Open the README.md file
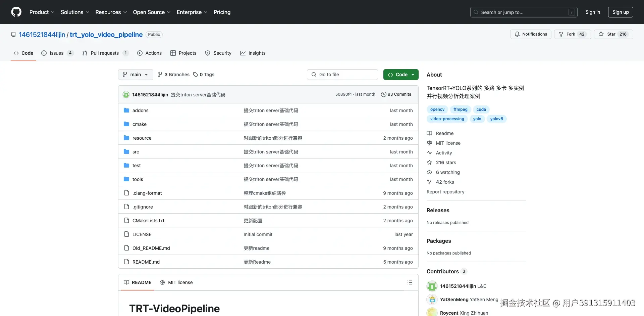The width and height of the screenshot is (644, 316). point(146,262)
